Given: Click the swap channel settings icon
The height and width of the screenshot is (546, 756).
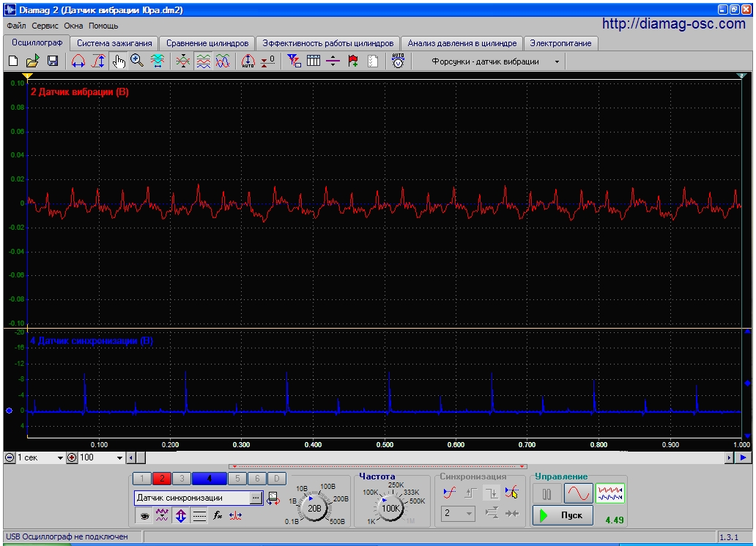Looking at the screenshot, I should click(x=273, y=498).
